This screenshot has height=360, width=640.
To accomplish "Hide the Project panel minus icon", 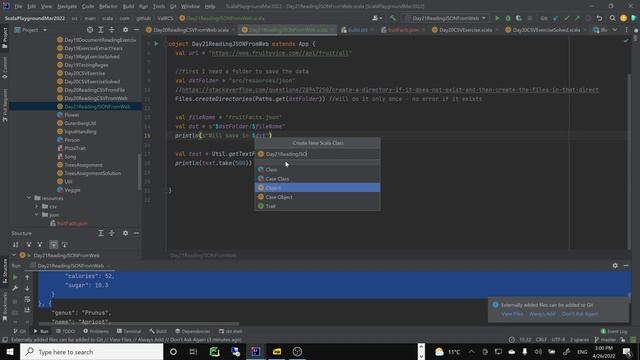I will pyautogui.click(x=136, y=30).
